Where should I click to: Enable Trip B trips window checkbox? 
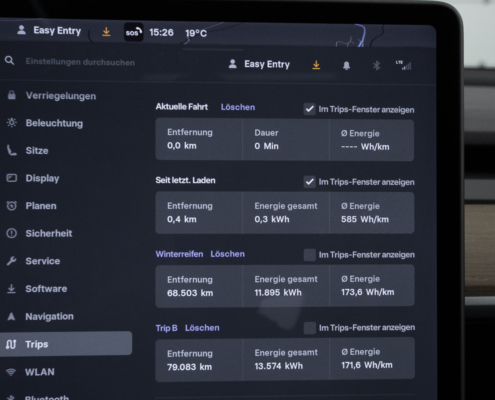point(310,328)
